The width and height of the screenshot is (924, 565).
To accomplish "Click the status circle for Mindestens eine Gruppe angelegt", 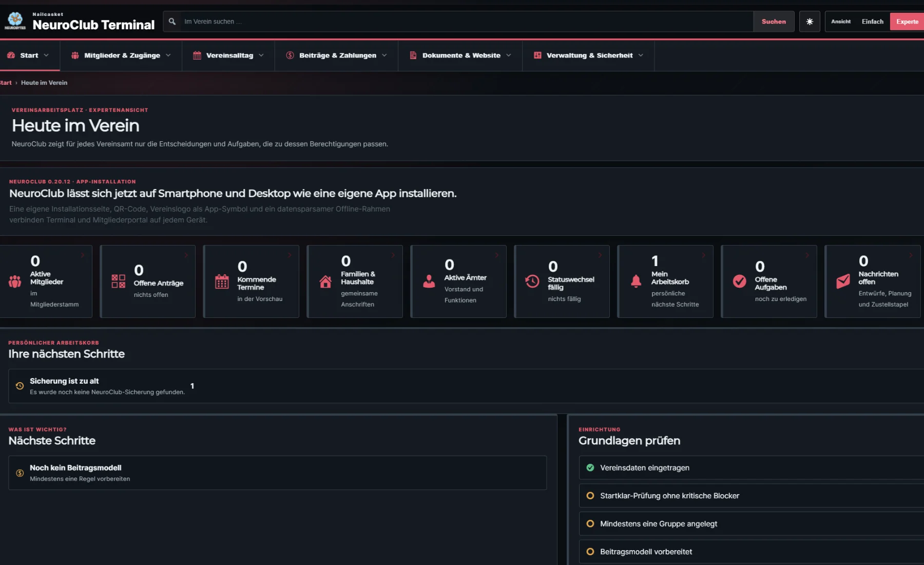I will point(590,523).
